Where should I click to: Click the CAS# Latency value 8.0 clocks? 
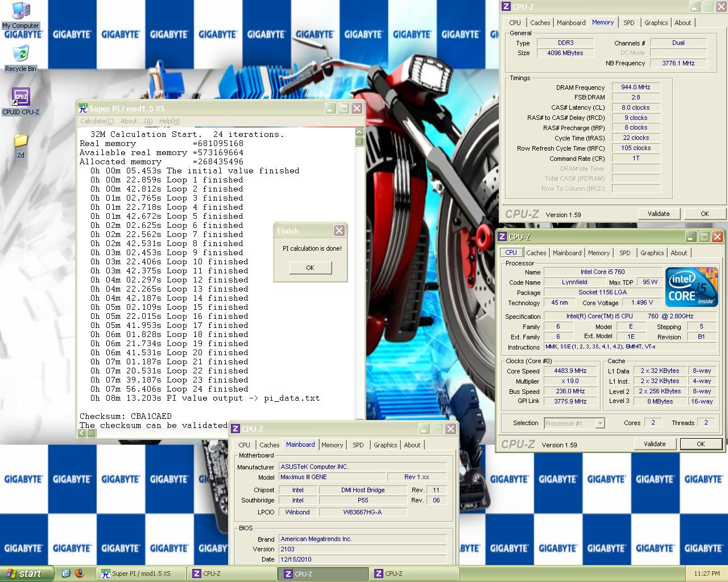coord(636,107)
